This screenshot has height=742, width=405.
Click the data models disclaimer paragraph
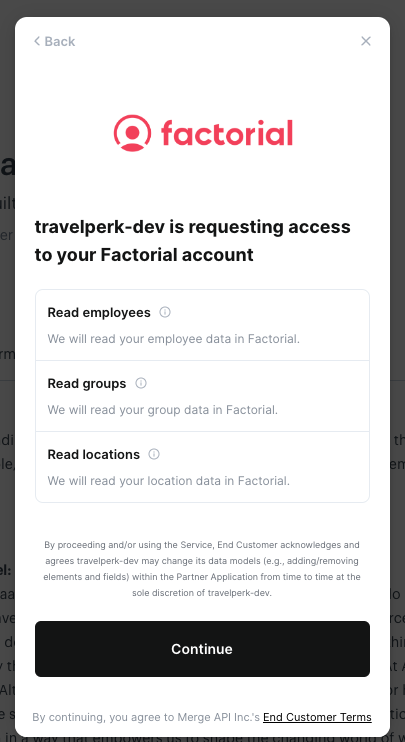202,569
